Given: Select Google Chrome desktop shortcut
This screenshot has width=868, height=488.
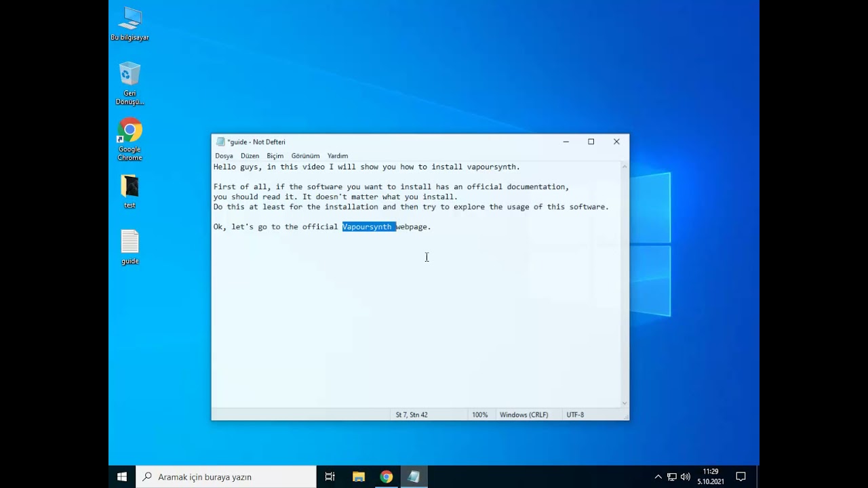Looking at the screenshot, I should (x=130, y=140).
